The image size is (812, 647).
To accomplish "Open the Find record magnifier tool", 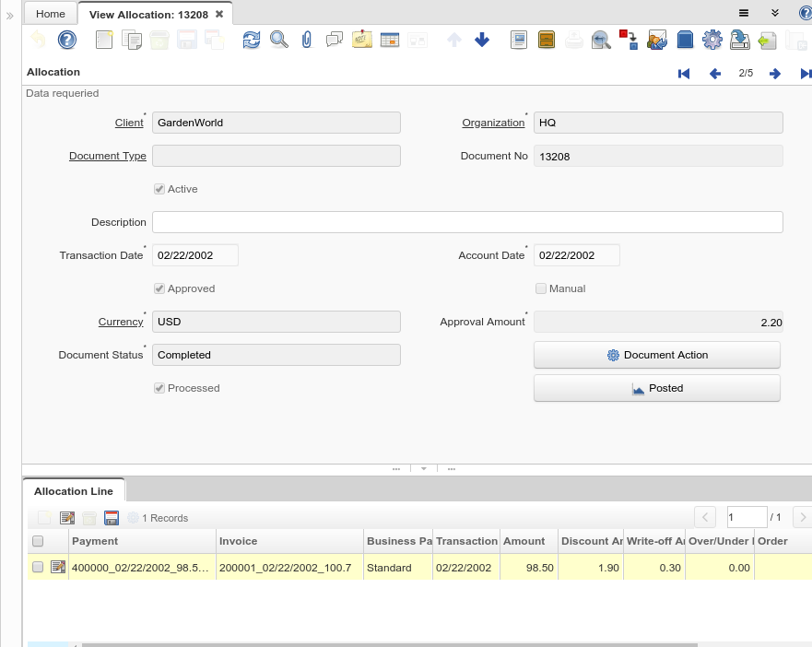I will (x=278, y=40).
